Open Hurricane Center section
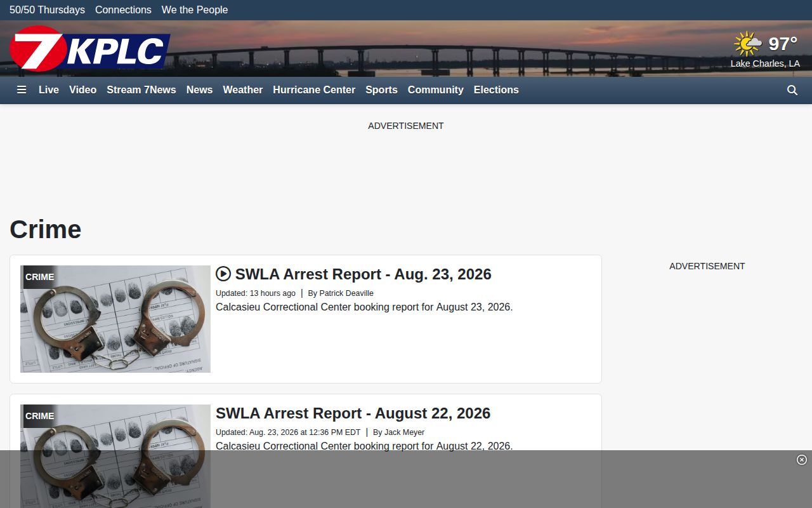Image resolution: width=812 pixels, height=508 pixels. click(314, 90)
